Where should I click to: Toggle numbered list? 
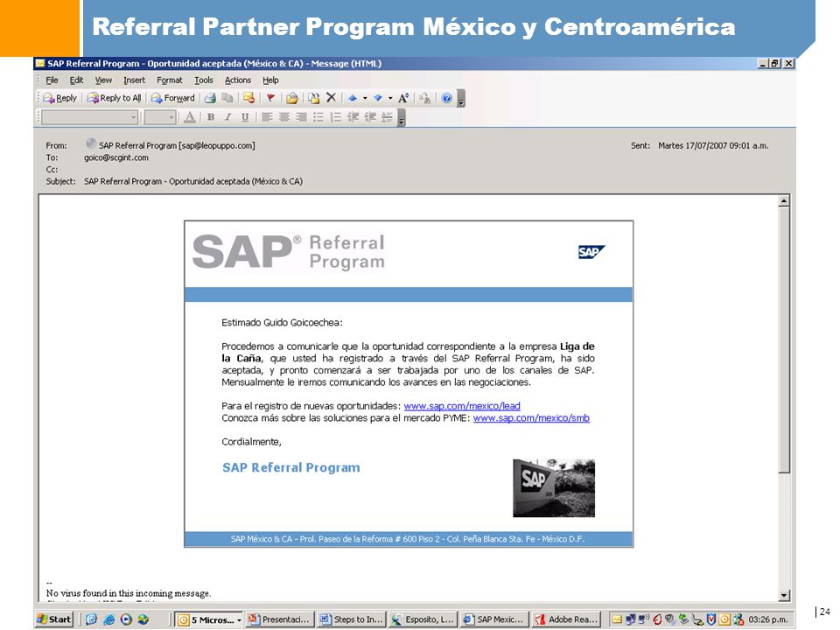coord(335,117)
